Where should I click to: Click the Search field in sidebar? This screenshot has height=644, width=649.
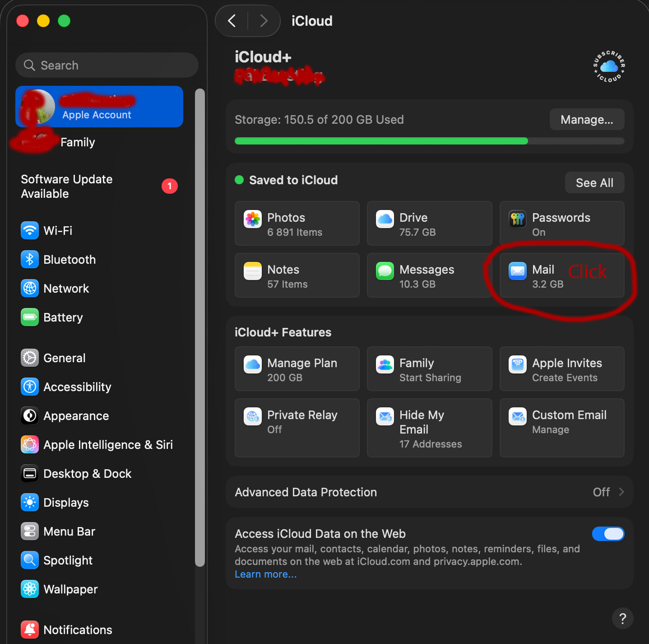pos(107,65)
